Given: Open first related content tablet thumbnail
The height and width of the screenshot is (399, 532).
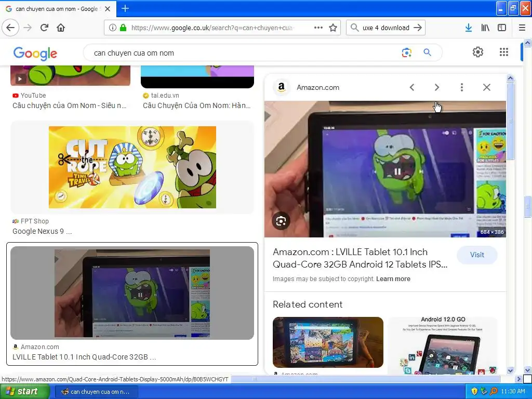Looking at the screenshot, I should click(328, 342).
